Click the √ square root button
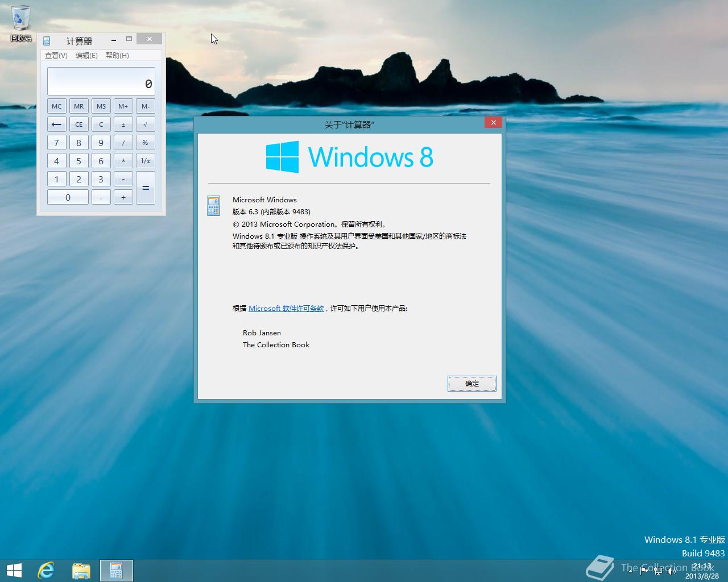This screenshot has height=582, width=728. pos(146,124)
